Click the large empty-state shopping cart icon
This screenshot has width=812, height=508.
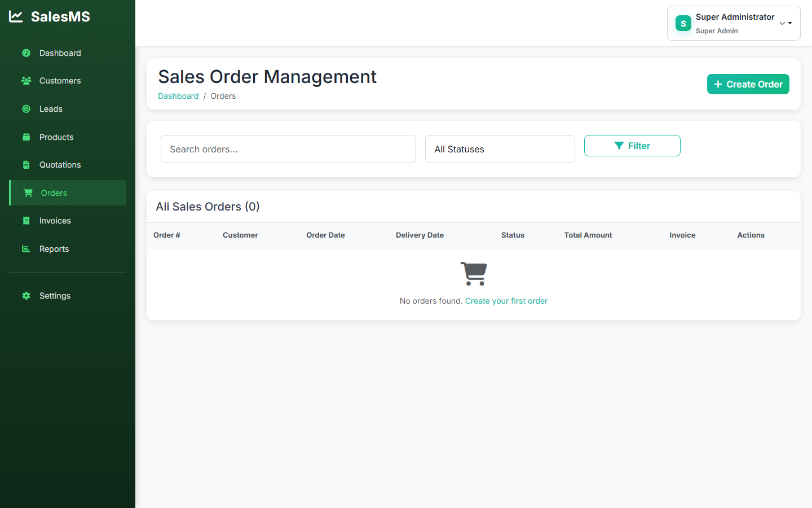click(x=474, y=274)
